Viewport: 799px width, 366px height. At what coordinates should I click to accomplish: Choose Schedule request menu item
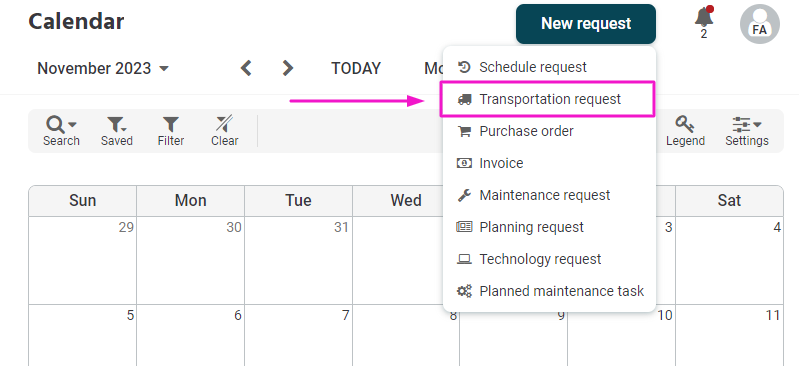click(549, 67)
